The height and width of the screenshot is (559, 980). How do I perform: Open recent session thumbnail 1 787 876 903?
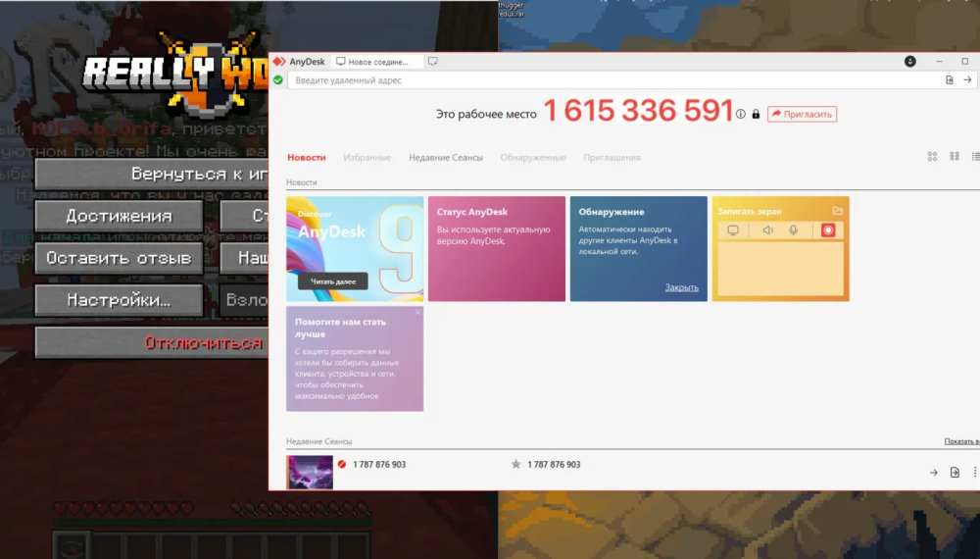pyautogui.click(x=310, y=472)
